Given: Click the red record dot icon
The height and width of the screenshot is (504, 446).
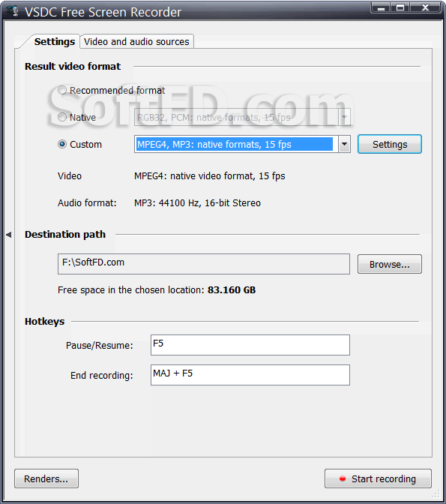Looking at the screenshot, I should 343,478.
